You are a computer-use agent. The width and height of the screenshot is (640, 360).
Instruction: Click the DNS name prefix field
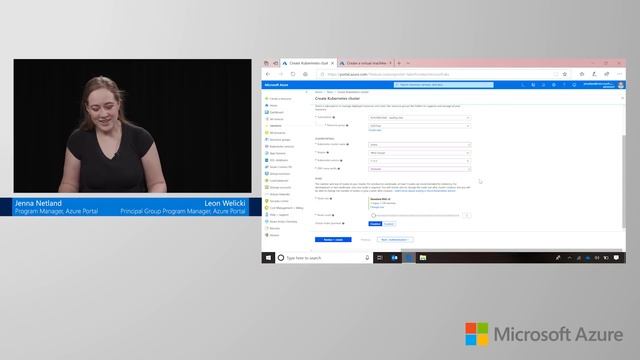(419, 169)
